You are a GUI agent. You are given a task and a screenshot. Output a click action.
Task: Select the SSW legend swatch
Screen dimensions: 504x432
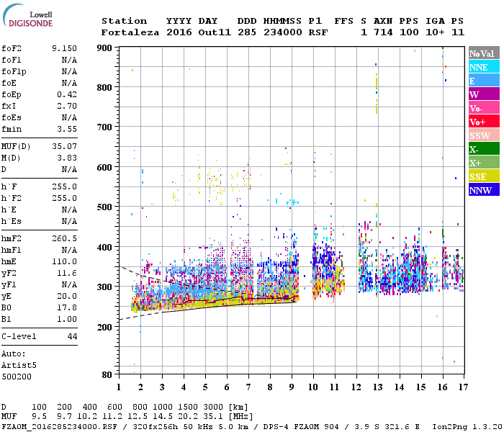484,135
